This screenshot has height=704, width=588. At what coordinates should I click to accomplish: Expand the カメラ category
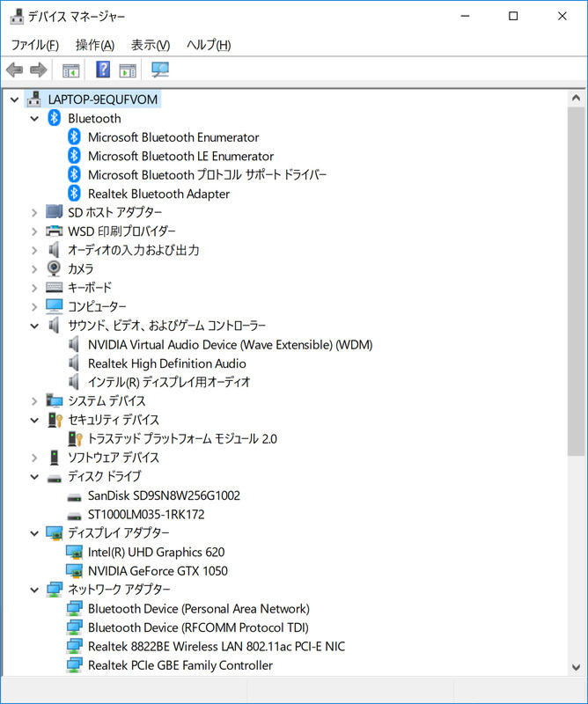(34, 269)
